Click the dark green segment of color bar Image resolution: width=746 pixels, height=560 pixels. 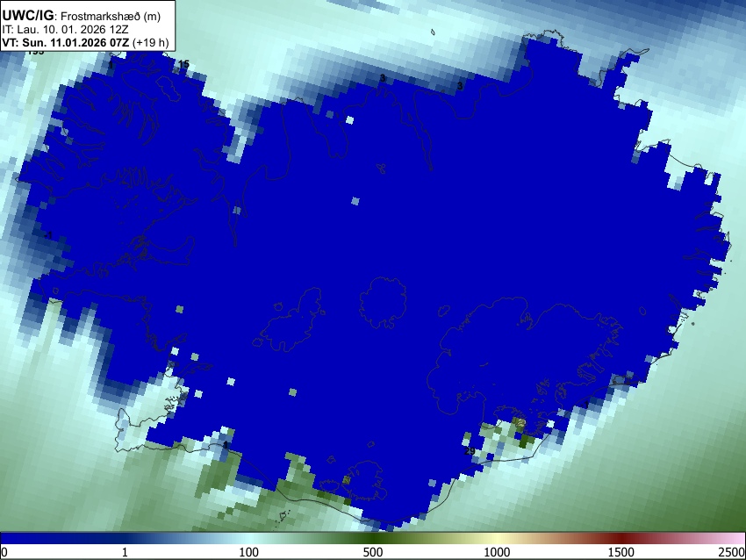pos(372,539)
